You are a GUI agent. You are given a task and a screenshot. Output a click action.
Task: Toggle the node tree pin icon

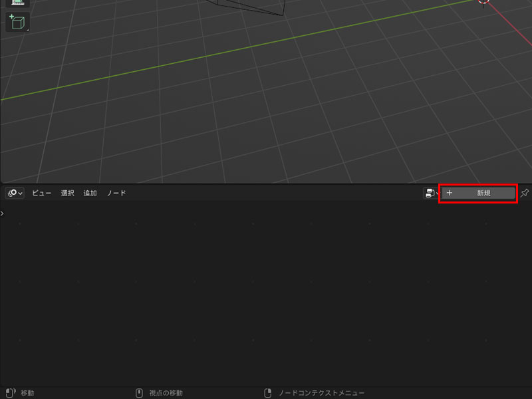pyautogui.click(x=524, y=193)
